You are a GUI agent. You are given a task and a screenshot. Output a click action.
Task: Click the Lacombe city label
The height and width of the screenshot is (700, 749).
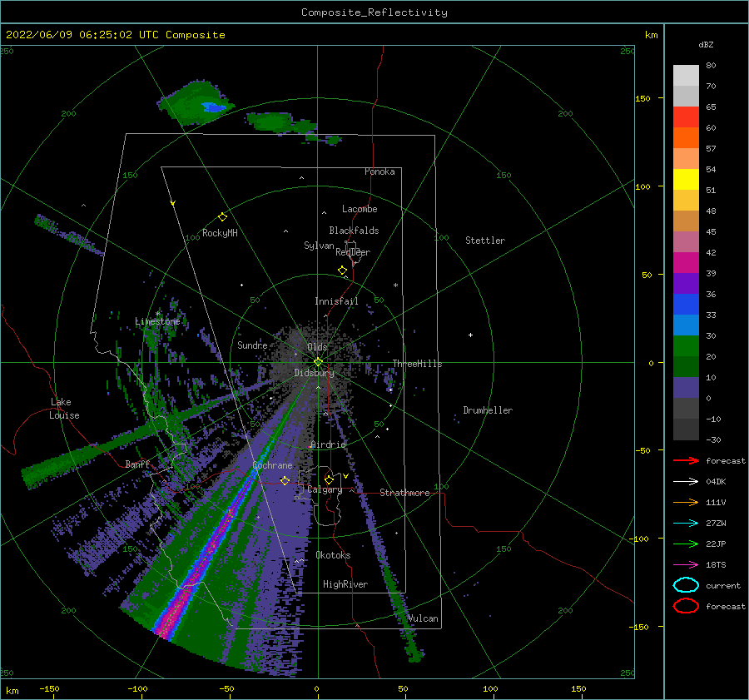[x=360, y=209]
